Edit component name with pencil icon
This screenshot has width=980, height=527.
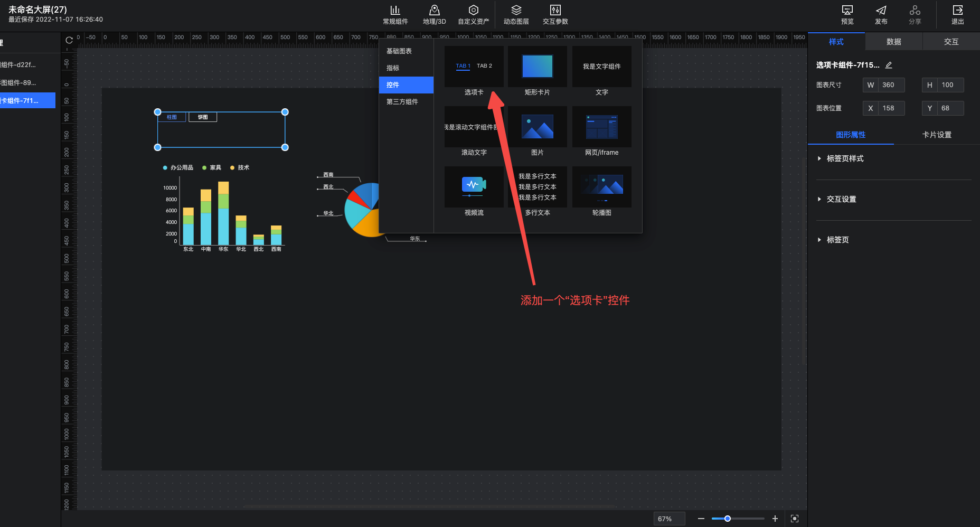click(x=889, y=65)
